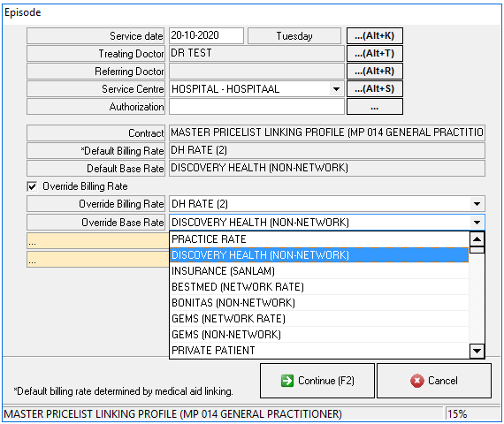Choose PRIVATE PATIENT base rate

click(319, 351)
